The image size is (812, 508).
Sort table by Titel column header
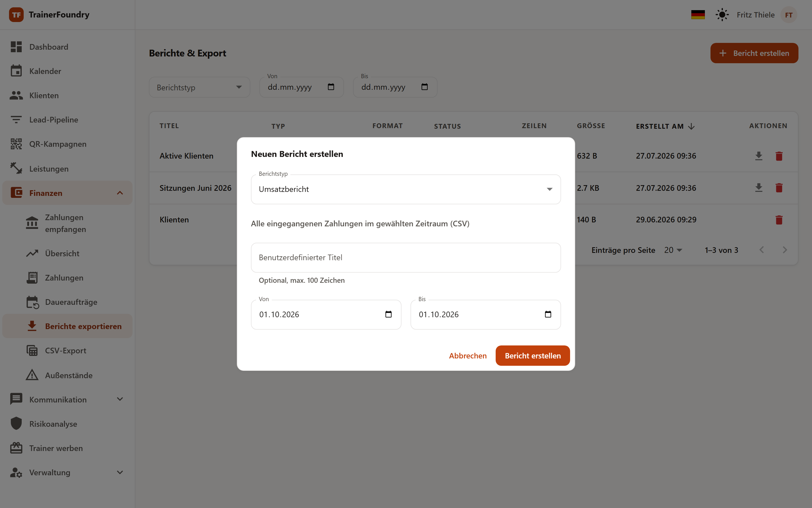(x=169, y=126)
